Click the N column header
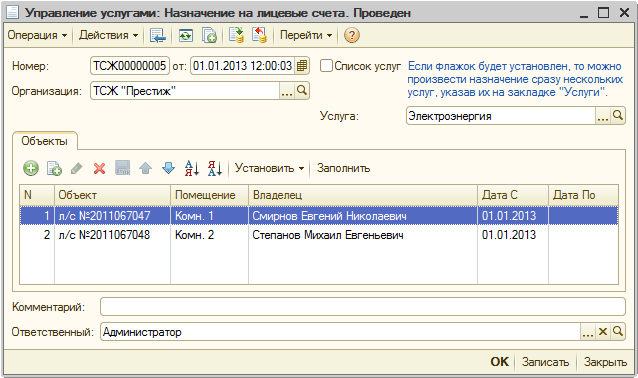The width and height of the screenshot is (638, 378). click(37, 195)
